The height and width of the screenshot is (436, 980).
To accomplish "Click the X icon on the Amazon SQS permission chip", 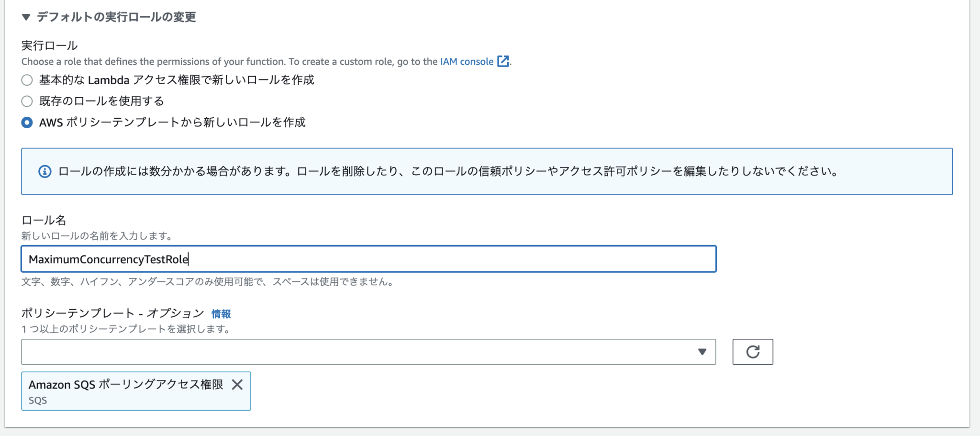I will [x=238, y=384].
